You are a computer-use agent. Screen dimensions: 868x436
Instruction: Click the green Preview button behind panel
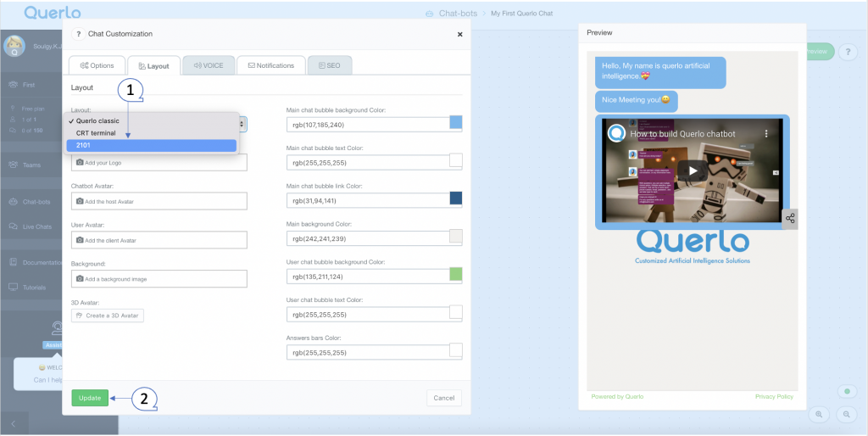(x=820, y=52)
